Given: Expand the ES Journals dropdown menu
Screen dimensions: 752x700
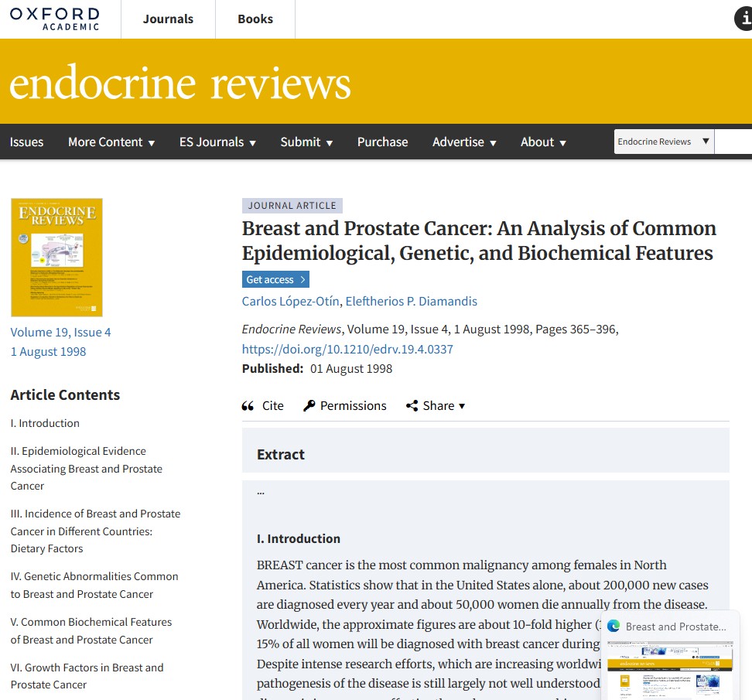Looking at the screenshot, I should pyautogui.click(x=217, y=142).
